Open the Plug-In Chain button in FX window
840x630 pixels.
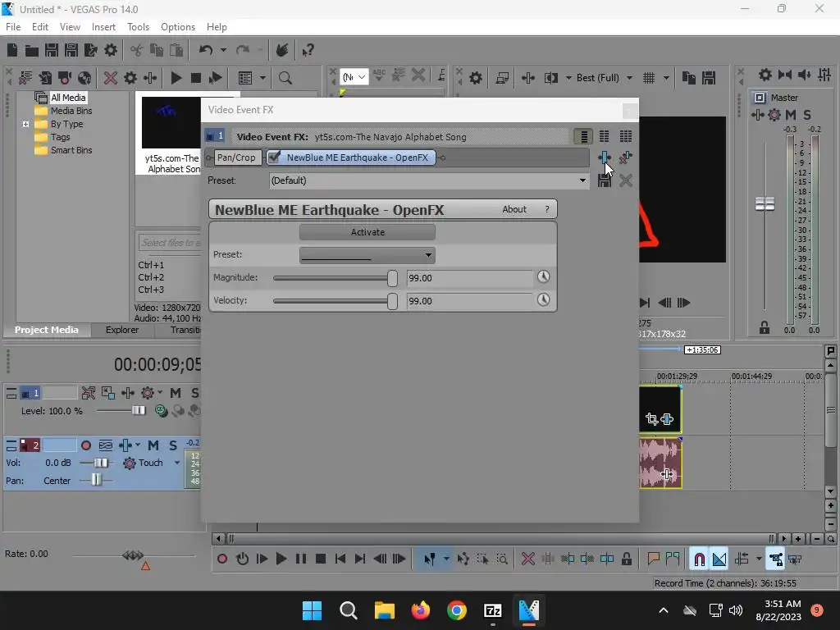(x=605, y=157)
